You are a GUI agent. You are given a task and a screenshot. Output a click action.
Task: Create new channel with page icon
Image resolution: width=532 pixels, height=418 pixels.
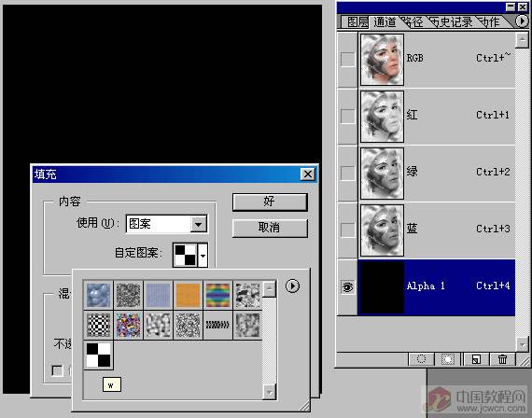pyautogui.click(x=476, y=359)
